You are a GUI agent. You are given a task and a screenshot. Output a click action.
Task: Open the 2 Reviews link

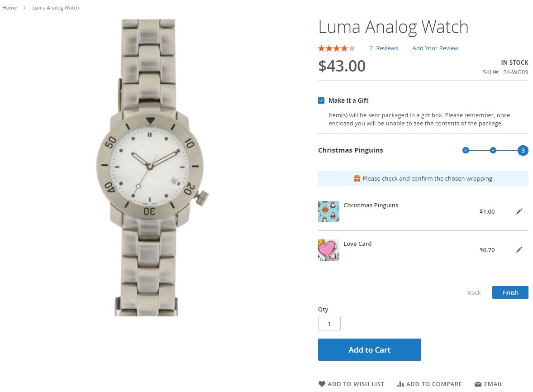[x=384, y=48]
